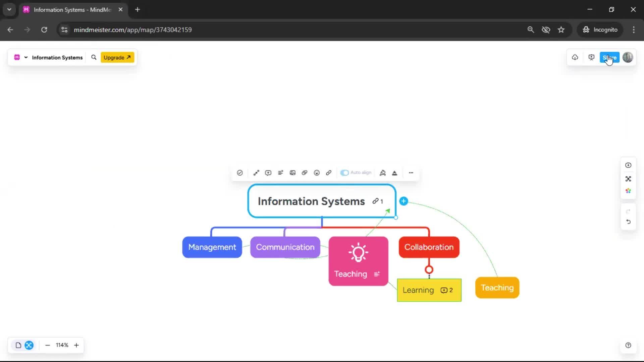Open a new browser tab
The image size is (644, 362).
click(x=138, y=10)
